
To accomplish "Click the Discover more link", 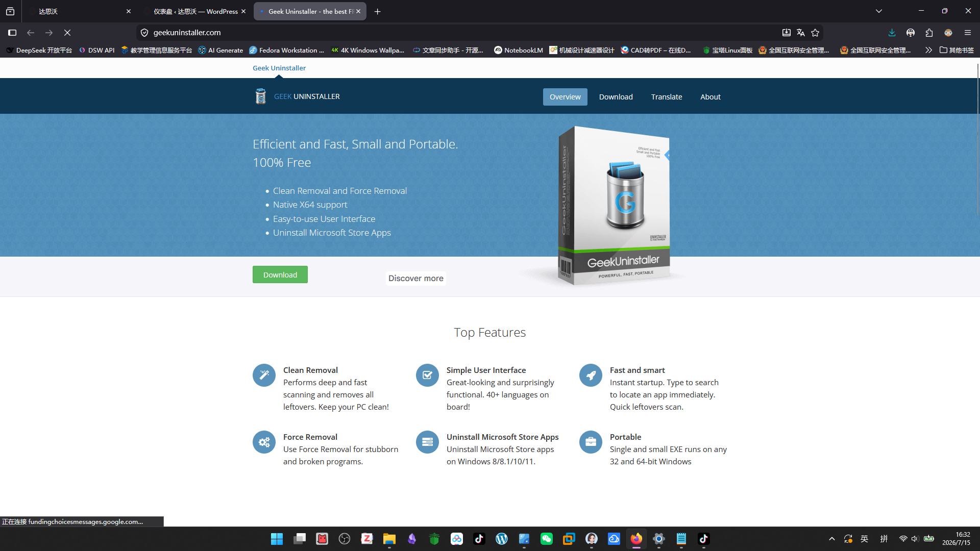I will coord(416,278).
